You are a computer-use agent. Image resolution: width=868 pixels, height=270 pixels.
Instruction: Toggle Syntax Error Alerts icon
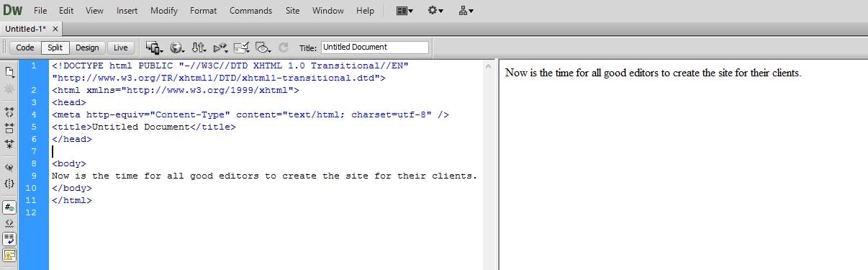point(9,254)
